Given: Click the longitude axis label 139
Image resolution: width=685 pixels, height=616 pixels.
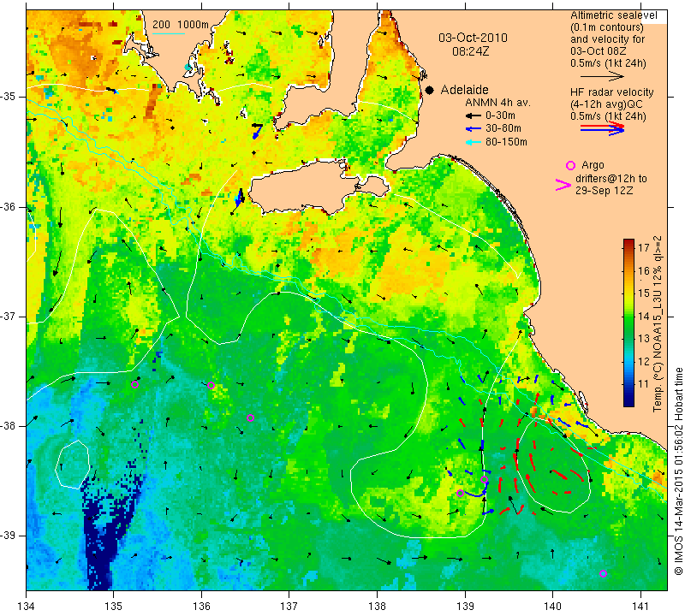Looking at the screenshot, I should (x=465, y=607).
